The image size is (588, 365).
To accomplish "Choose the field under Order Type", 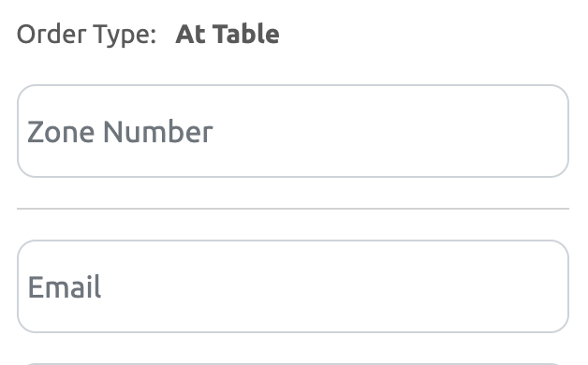I will point(293,131).
